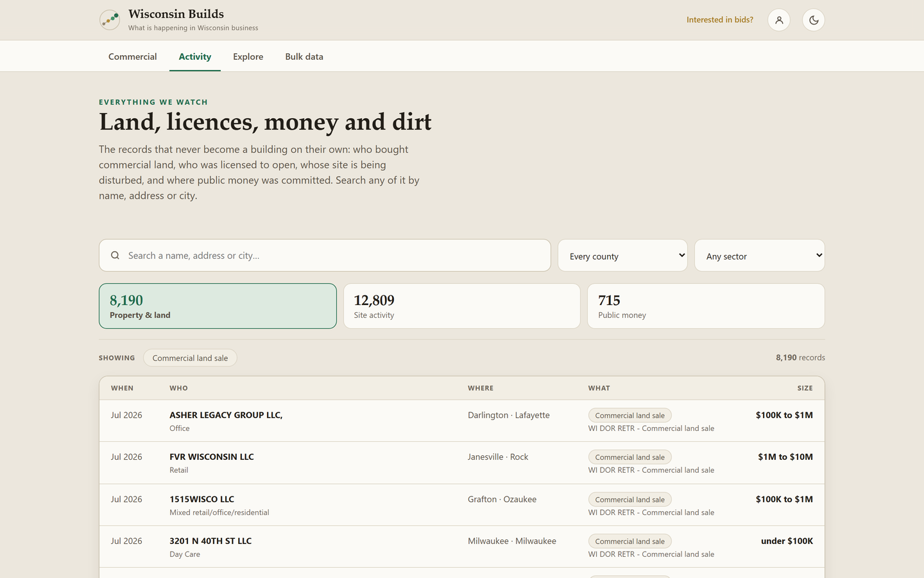
Task: Open the Every county dropdown
Action: pyautogui.click(x=622, y=256)
